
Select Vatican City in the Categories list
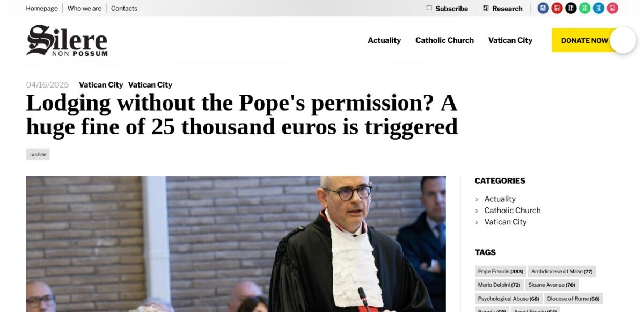point(506,222)
